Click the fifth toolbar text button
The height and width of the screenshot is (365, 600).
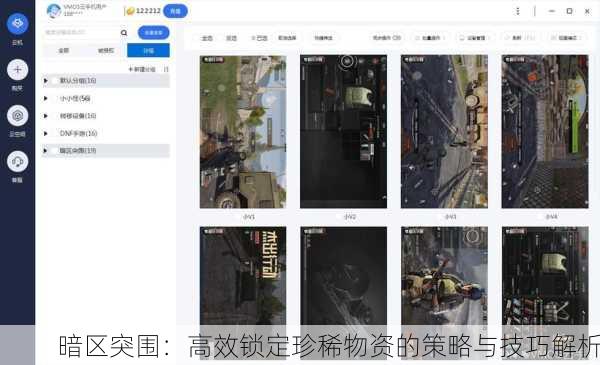click(x=323, y=38)
